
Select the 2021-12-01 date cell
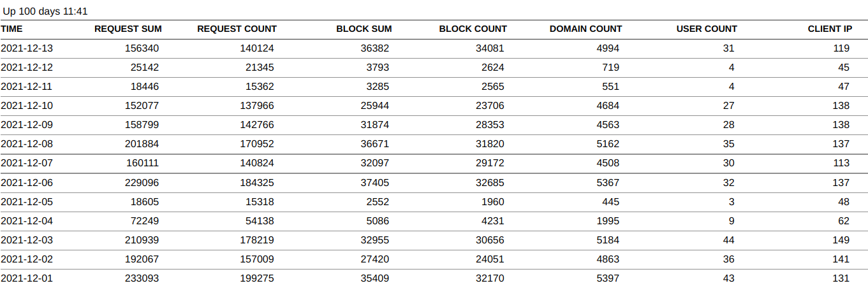pos(27,278)
